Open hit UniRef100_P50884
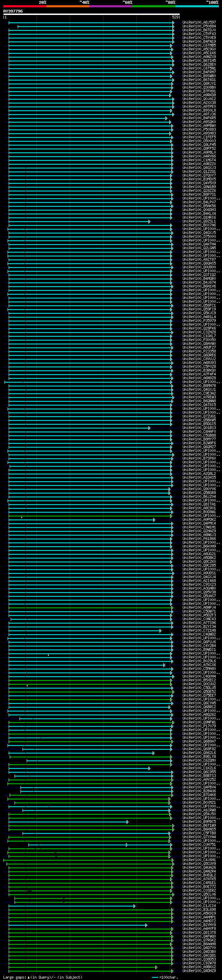This screenshot has height=980, width=222. pyautogui.click(x=199, y=26)
